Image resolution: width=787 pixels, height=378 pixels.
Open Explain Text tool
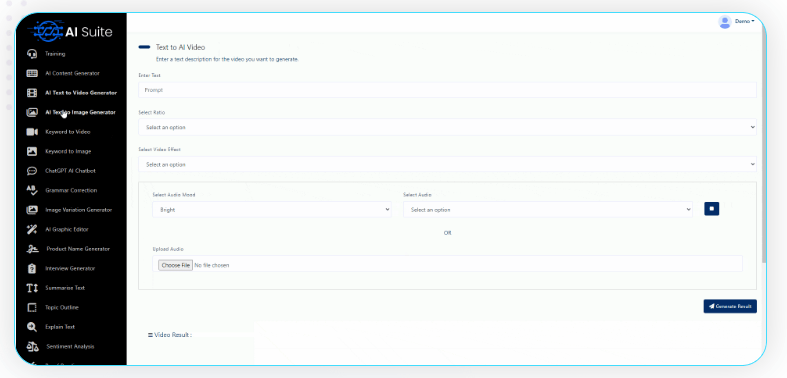coord(60,327)
